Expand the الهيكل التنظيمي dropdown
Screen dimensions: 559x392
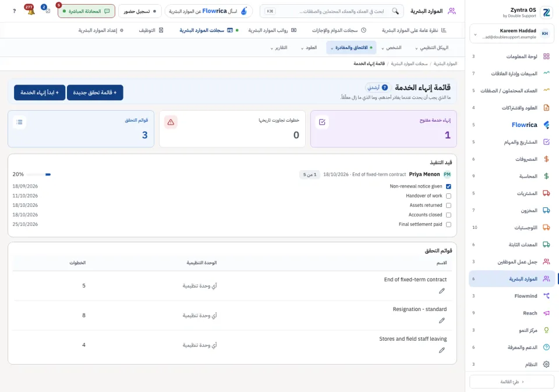(x=432, y=48)
